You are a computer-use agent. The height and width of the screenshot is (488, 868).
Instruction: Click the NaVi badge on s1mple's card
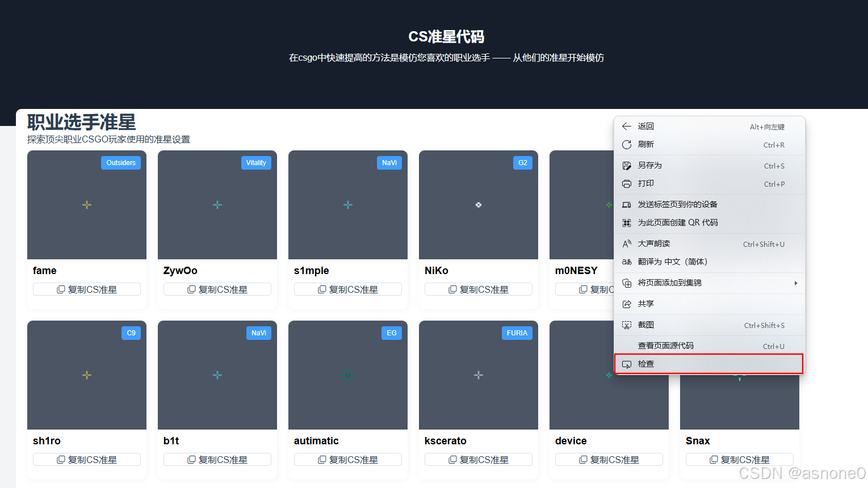pyautogui.click(x=389, y=163)
